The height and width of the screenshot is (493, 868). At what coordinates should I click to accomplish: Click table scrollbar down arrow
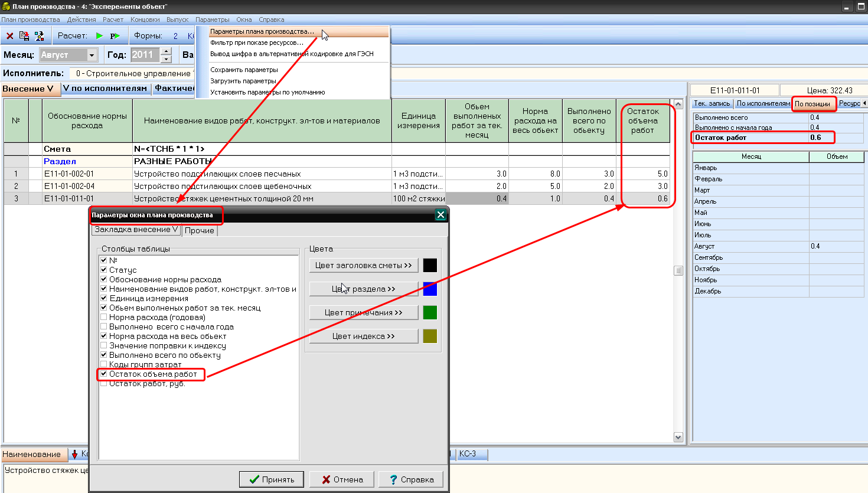point(678,438)
